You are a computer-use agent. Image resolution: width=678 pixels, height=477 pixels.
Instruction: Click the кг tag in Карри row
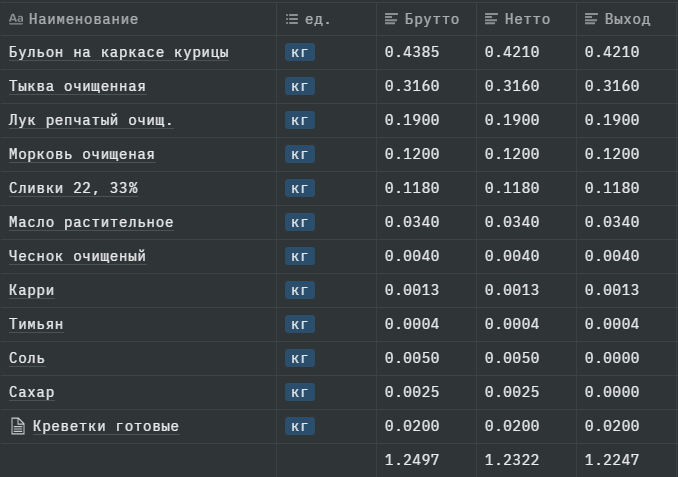pos(300,290)
